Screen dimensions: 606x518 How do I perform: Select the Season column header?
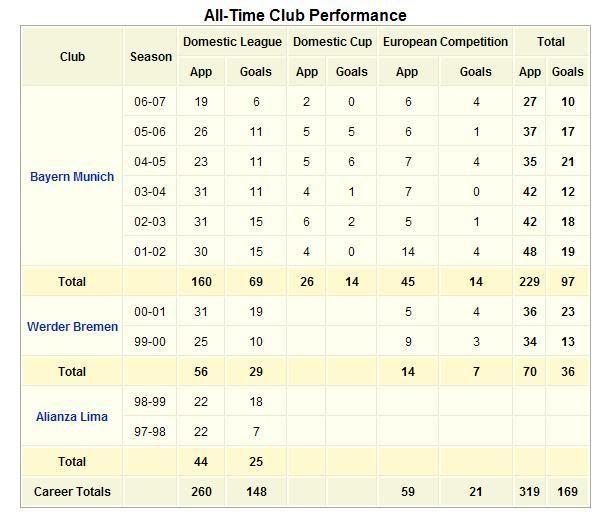(151, 57)
